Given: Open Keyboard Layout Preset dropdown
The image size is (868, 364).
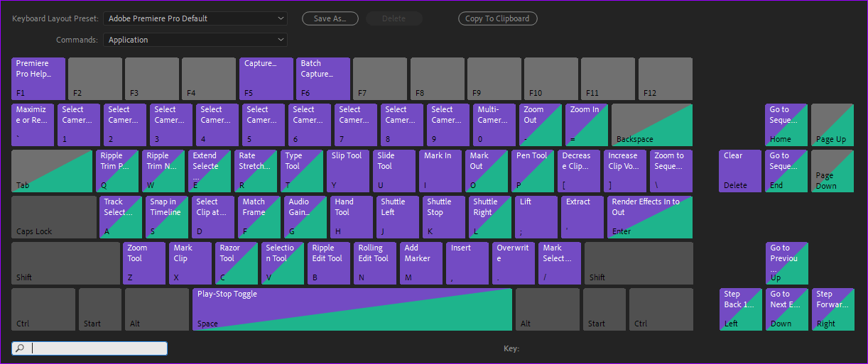Looking at the screenshot, I should pyautogui.click(x=195, y=18).
